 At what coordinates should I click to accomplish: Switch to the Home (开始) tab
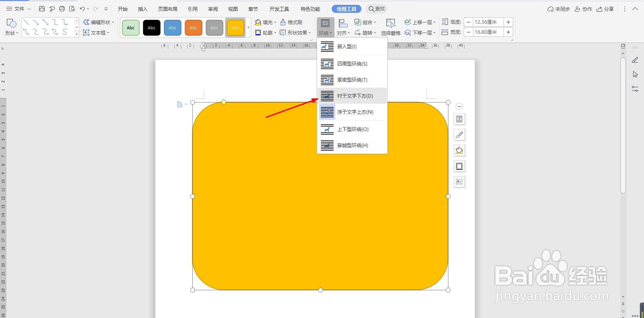(x=123, y=9)
